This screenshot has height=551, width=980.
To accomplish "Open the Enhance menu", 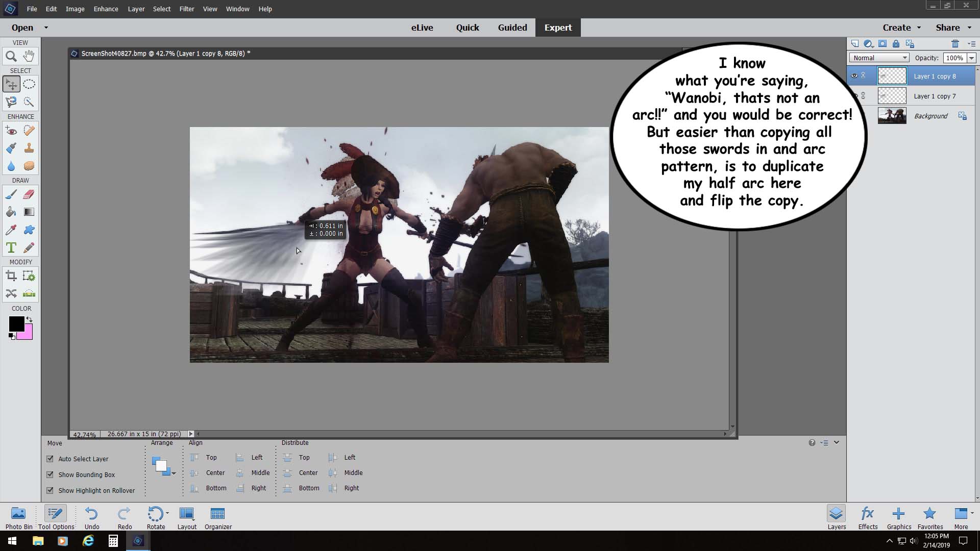I will [x=106, y=9].
